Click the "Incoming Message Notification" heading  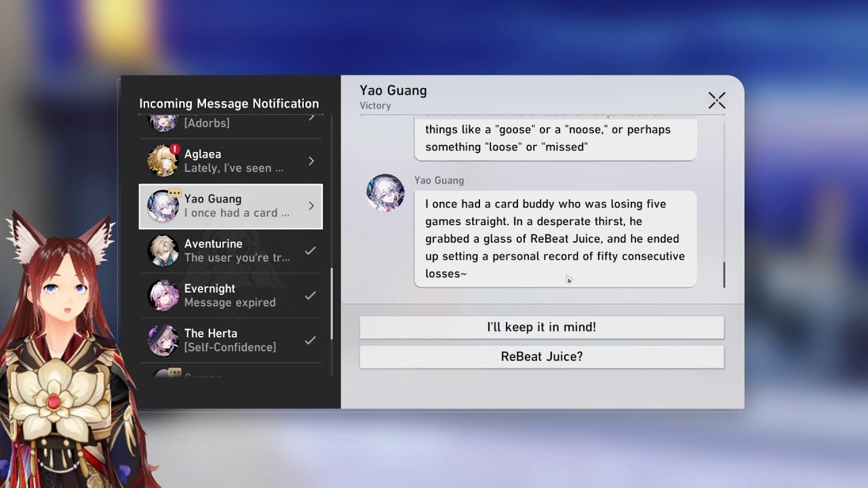(x=229, y=104)
